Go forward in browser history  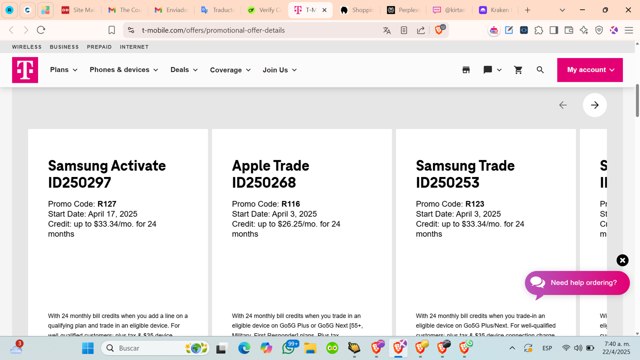[x=26, y=30]
